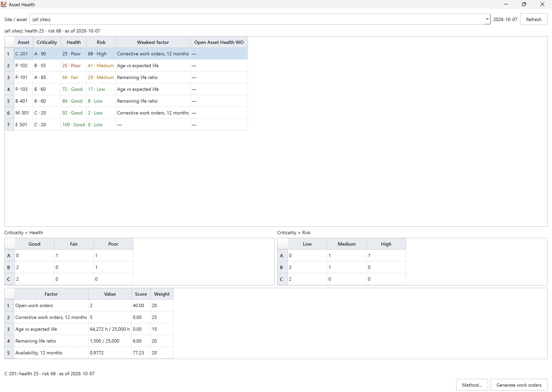Click the Weight column header
This screenshot has width=552, height=392.
tap(162, 294)
